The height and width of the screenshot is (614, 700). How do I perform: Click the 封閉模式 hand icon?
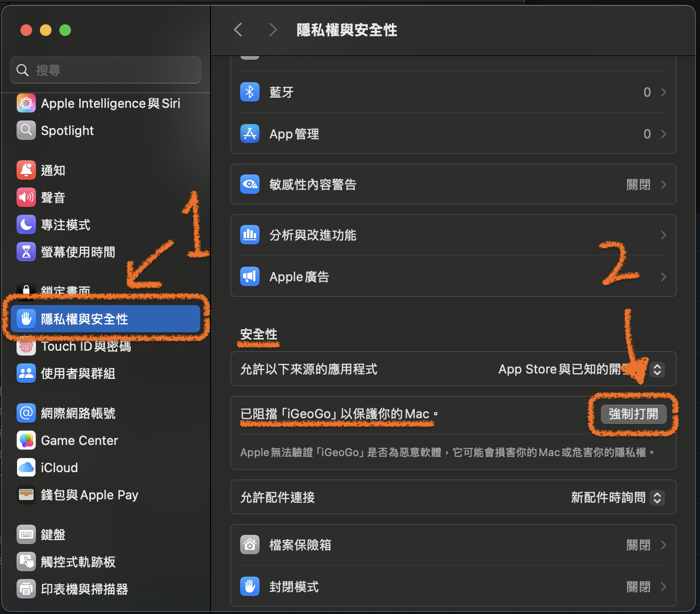[249, 586]
